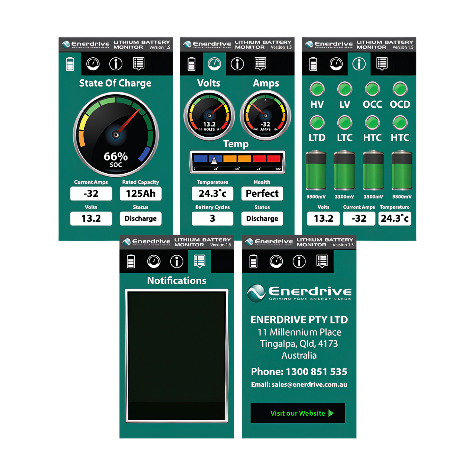
Task: Tap gauge icon in cell status screen
Action: point(336,64)
